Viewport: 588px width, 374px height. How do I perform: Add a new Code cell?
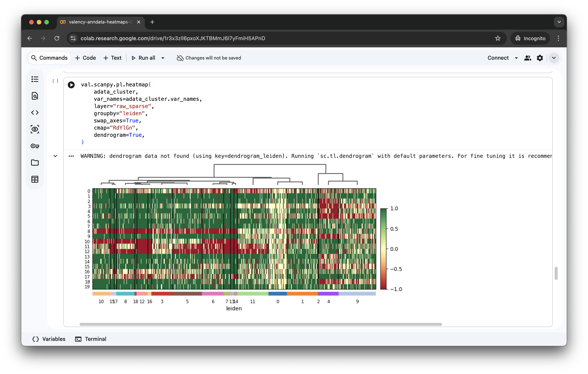[85, 58]
